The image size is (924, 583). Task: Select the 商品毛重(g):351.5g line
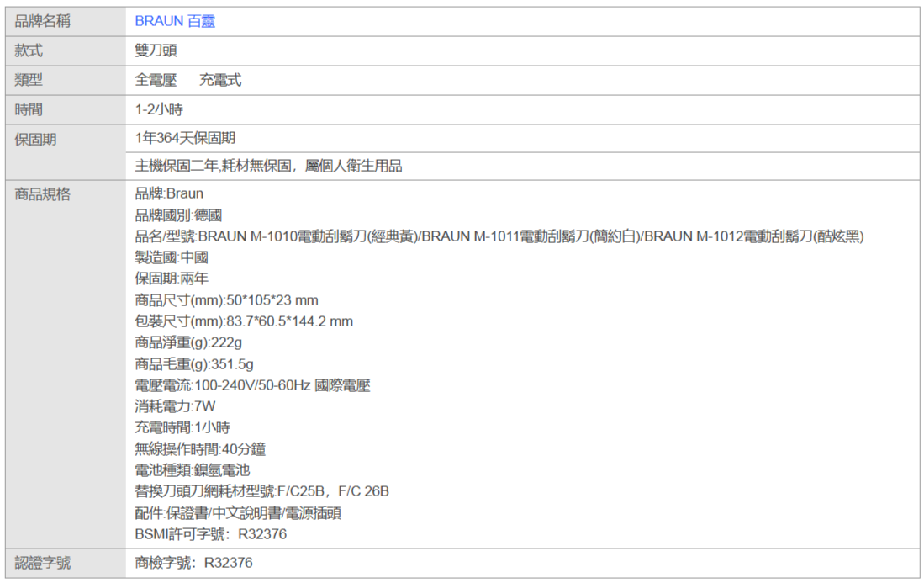(x=194, y=364)
